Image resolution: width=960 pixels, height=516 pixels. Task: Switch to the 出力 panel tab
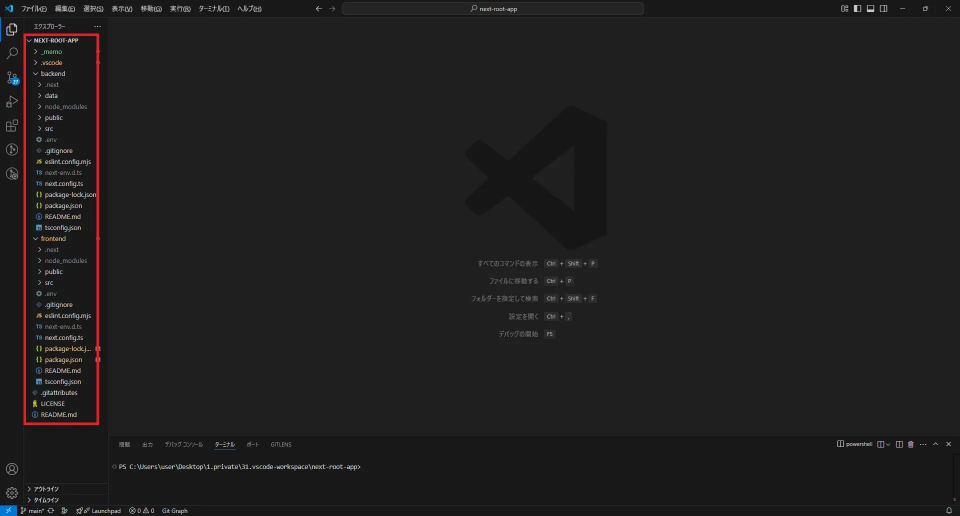tap(148, 444)
